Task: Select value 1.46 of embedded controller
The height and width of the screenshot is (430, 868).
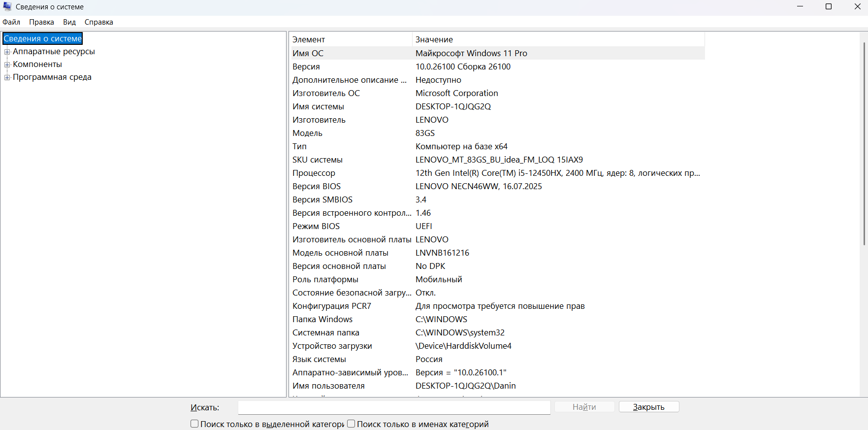Action: tap(423, 213)
